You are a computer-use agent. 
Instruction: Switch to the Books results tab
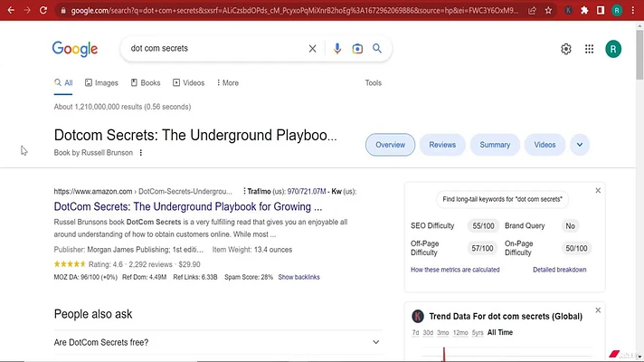[146, 83]
